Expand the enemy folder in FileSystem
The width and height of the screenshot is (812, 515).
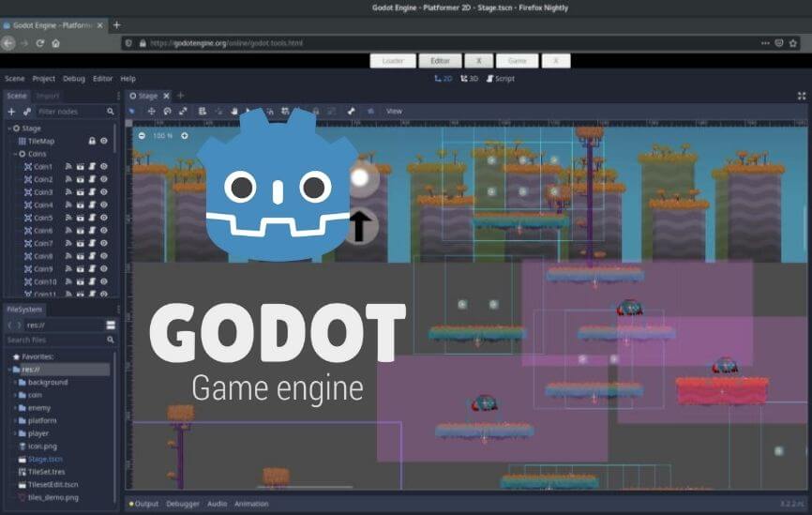(x=14, y=409)
